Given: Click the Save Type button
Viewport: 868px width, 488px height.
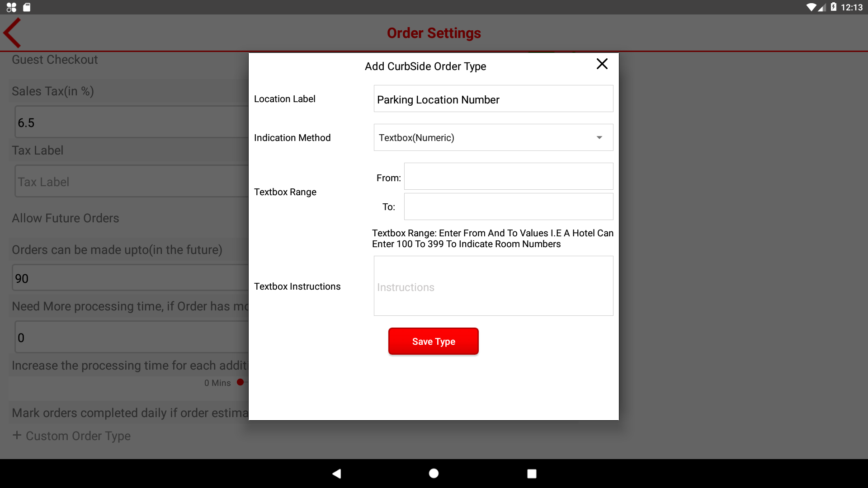Looking at the screenshot, I should coord(433,342).
